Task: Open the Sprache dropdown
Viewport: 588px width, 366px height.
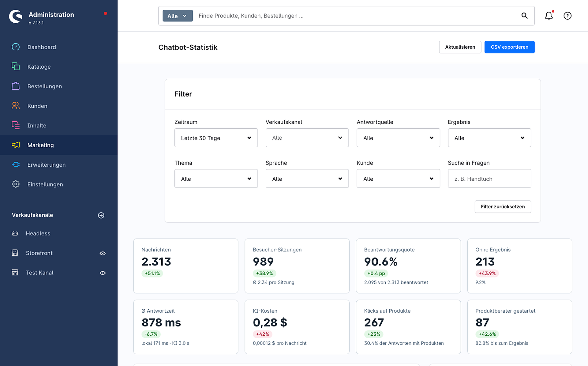Action: pos(307,179)
